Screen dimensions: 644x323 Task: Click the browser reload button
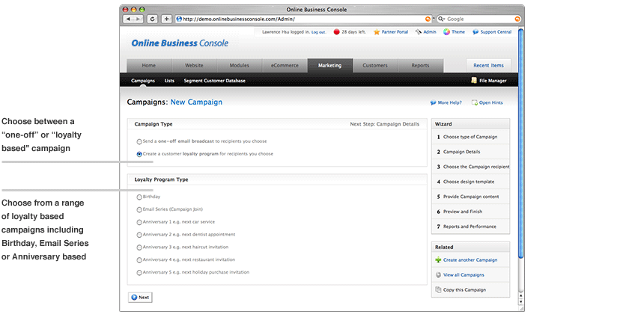click(152, 19)
